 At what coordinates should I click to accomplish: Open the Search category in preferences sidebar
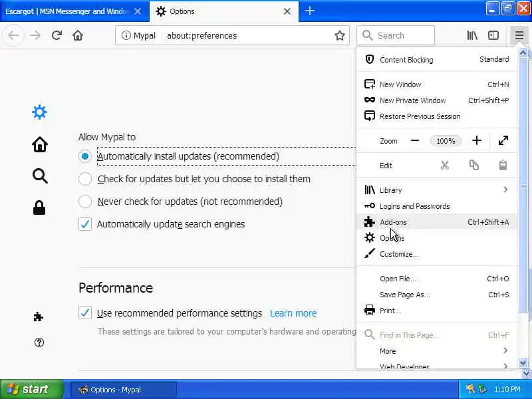tap(40, 176)
